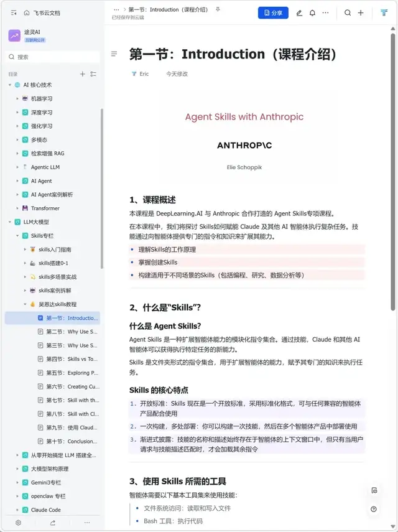Open openclaw 专栏 tree item

[x=48, y=496]
